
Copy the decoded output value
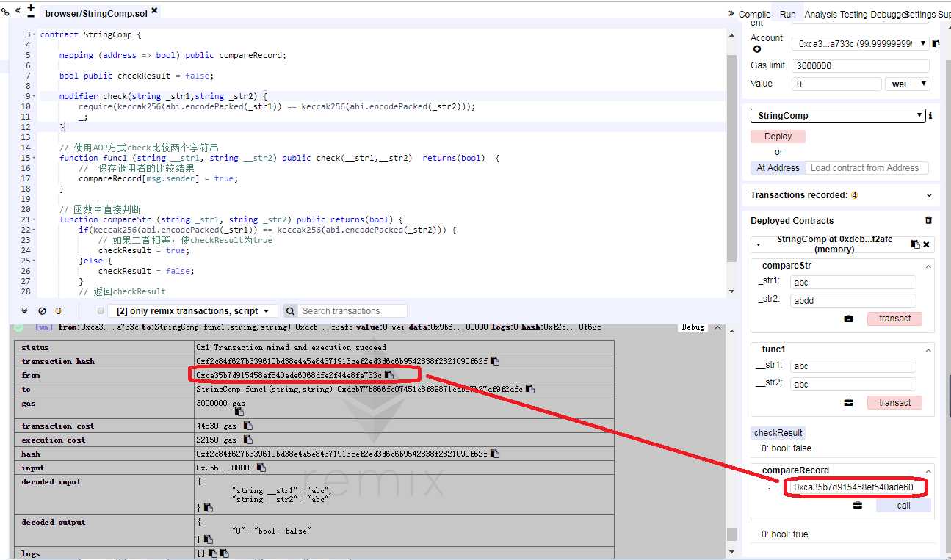click(209, 539)
